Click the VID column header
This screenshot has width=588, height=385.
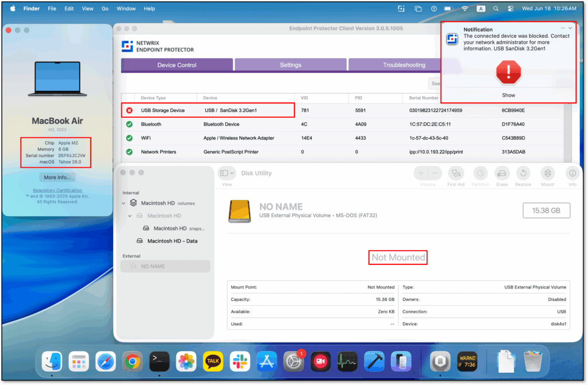click(x=304, y=98)
